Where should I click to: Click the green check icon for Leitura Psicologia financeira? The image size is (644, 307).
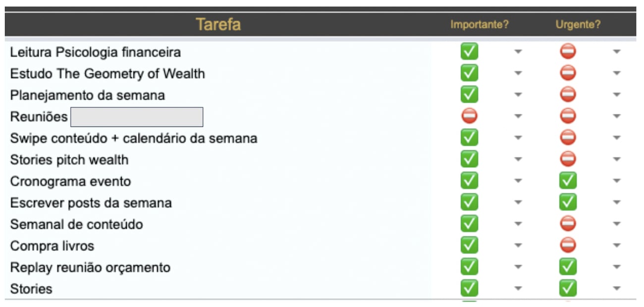[x=469, y=51]
